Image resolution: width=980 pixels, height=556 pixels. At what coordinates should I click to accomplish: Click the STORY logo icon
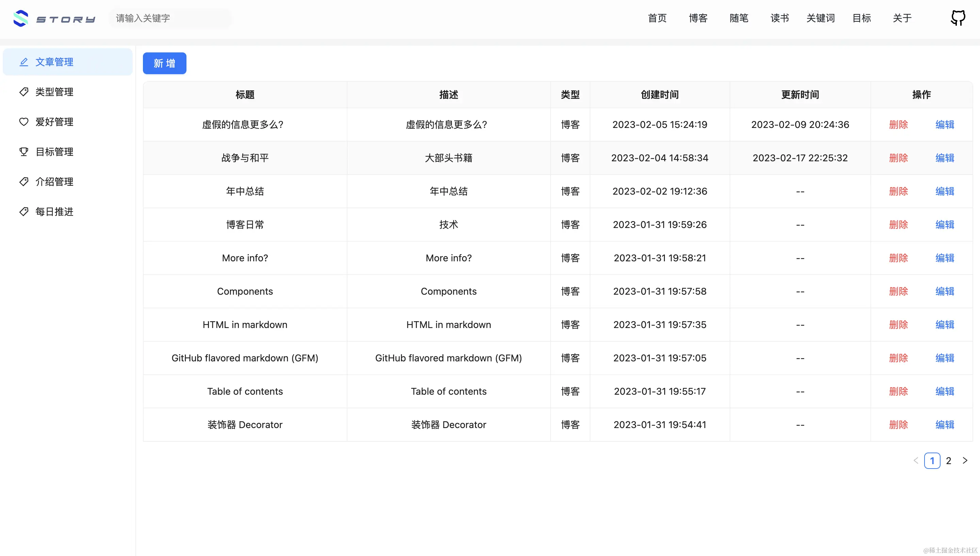tap(21, 18)
